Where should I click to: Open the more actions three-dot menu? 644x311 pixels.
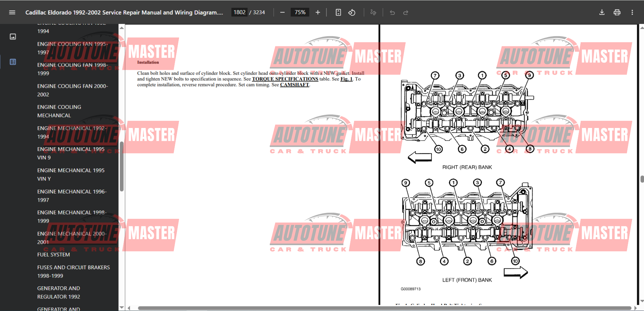[x=632, y=12]
